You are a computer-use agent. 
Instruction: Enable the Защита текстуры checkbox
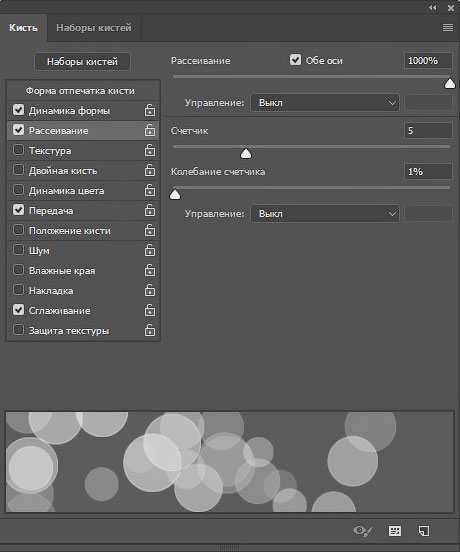point(18,330)
